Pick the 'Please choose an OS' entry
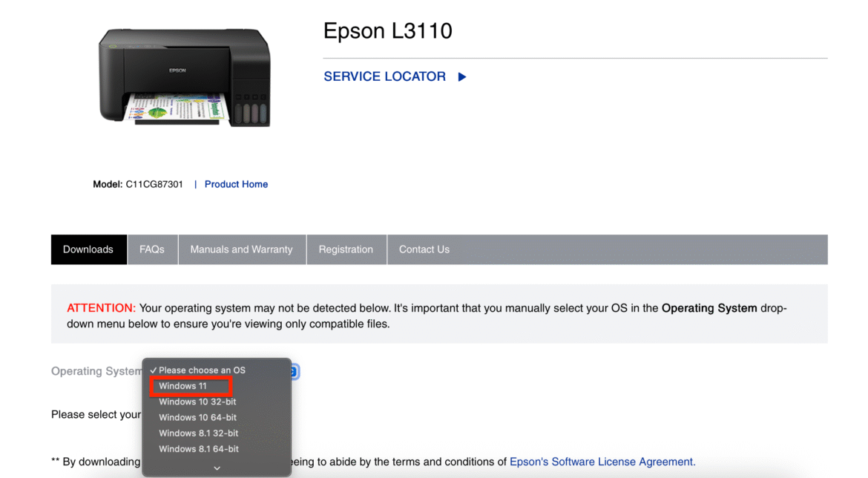This screenshot has width=868, height=478. click(x=200, y=370)
